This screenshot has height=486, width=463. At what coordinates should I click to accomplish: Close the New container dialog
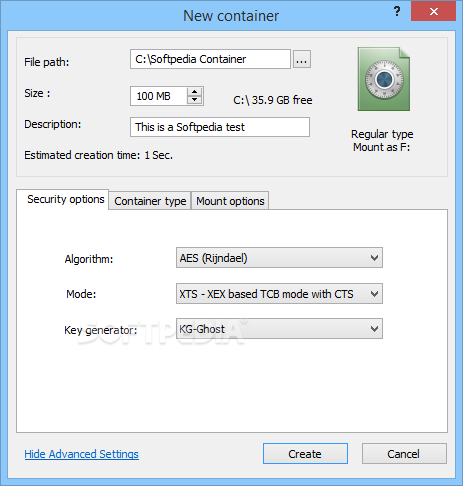[433, 12]
